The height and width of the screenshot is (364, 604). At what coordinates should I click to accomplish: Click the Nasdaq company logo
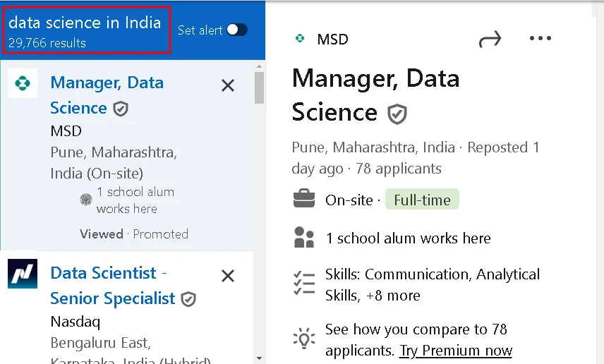(23, 274)
